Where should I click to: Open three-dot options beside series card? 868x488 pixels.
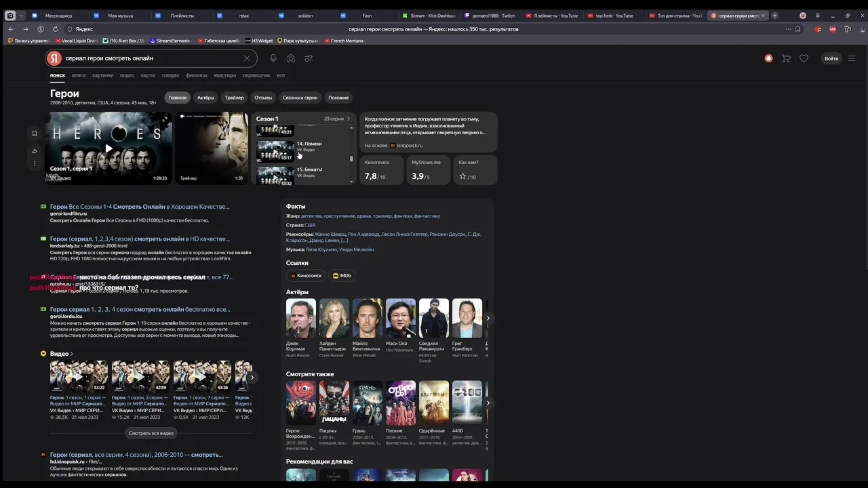35,163
